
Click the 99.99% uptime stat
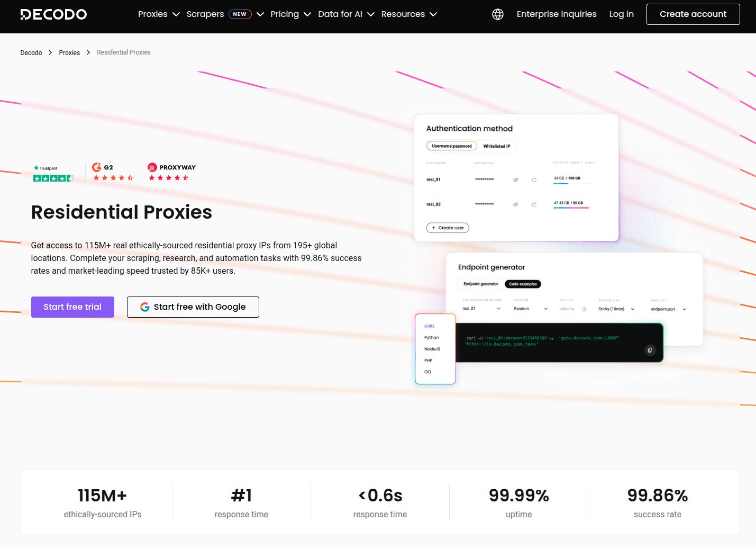point(518,502)
